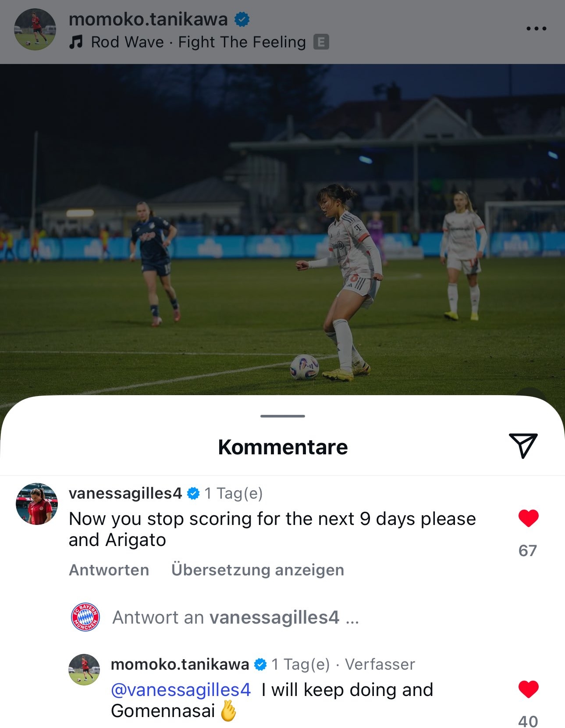Click Antworten under vanessagilles4's comment
565x728 pixels.
pos(109,570)
